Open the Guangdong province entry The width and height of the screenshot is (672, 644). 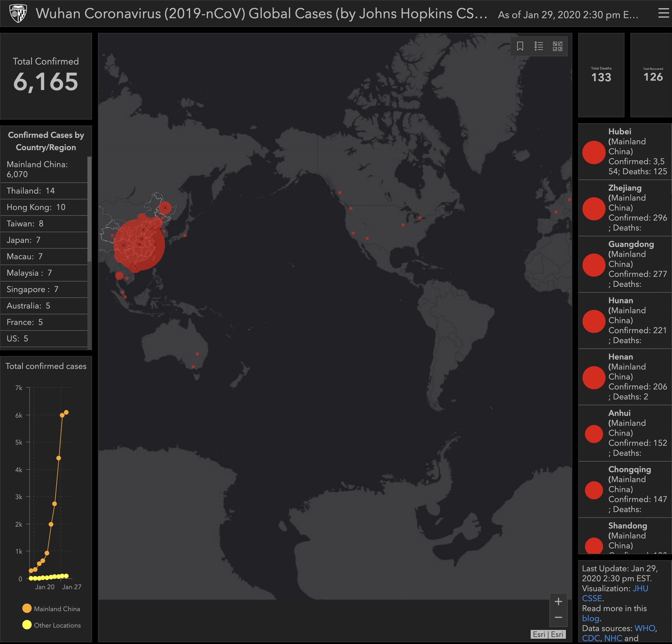point(625,264)
